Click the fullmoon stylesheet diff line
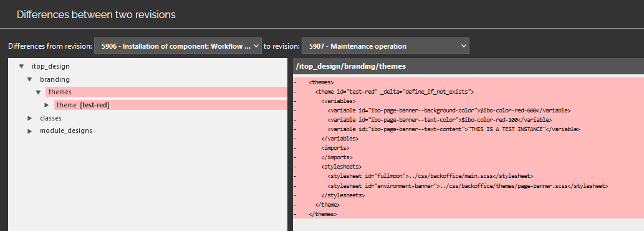Viewport: 644px width, 231px height. click(x=469, y=176)
